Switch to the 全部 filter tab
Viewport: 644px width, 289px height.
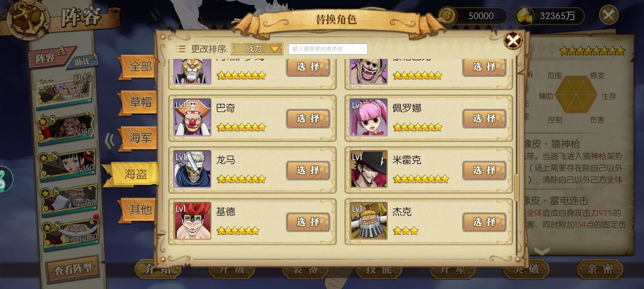coord(139,67)
